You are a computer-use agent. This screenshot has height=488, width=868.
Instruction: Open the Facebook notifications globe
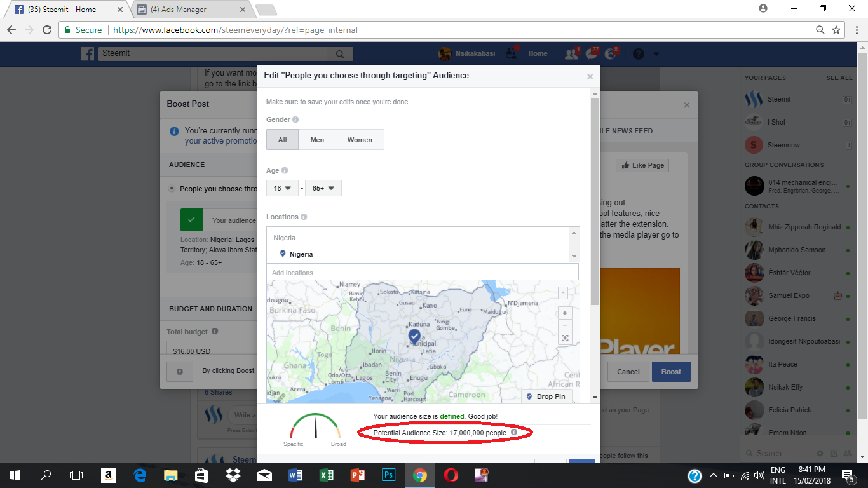click(x=611, y=54)
